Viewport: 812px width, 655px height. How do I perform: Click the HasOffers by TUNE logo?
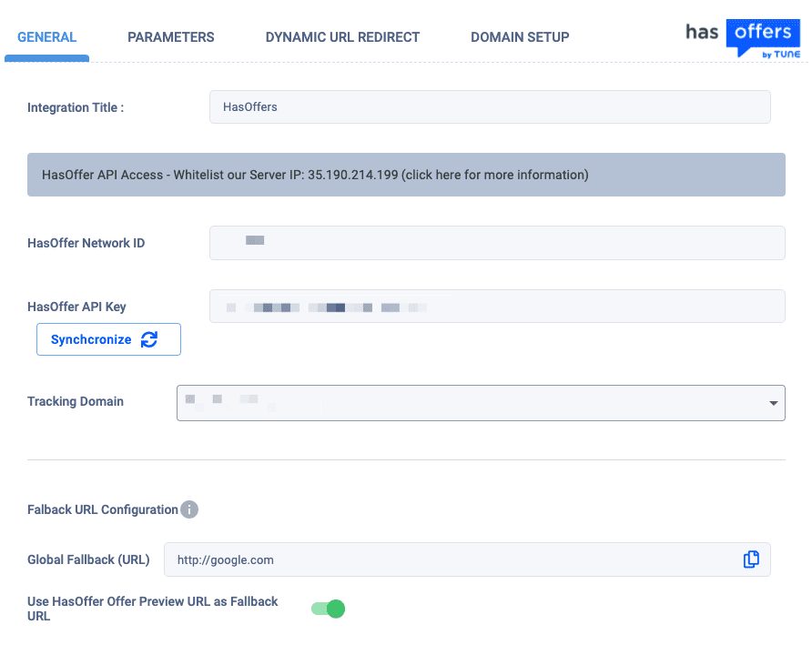(x=743, y=40)
